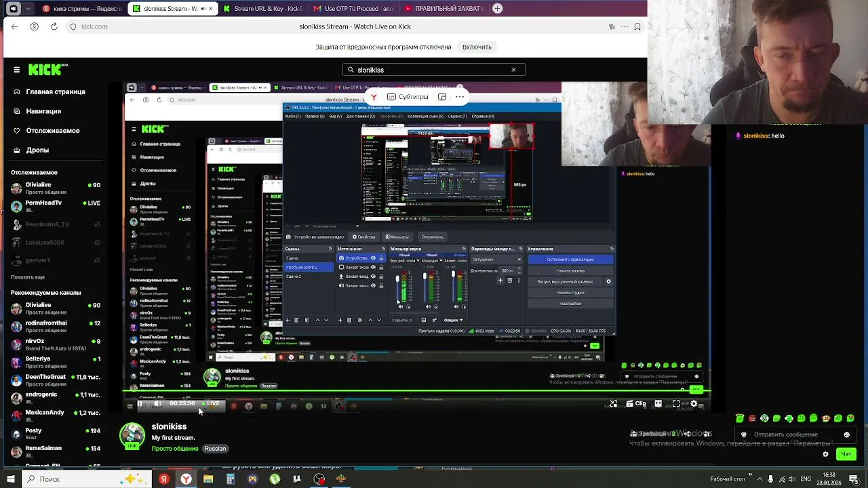Switch to Use OTP To Proceed tab
868x488 pixels.
click(x=353, y=9)
